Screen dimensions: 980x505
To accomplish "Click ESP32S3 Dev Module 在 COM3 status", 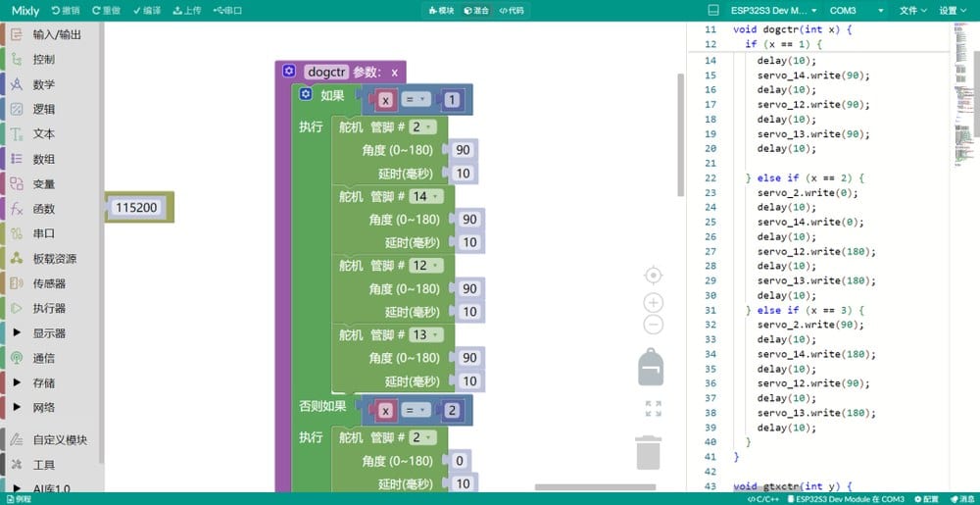I will point(846,499).
